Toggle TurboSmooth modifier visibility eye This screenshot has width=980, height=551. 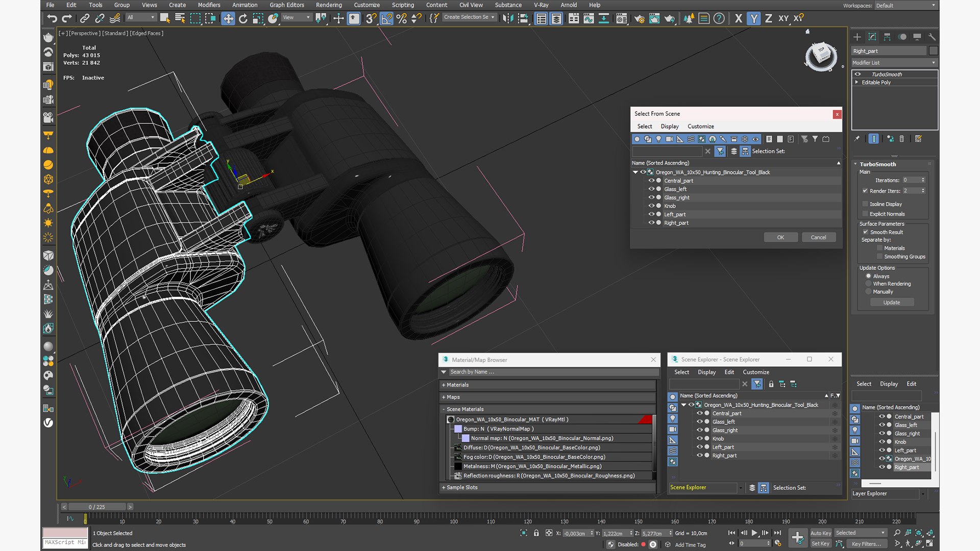pyautogui.click(x=858, y=74)
